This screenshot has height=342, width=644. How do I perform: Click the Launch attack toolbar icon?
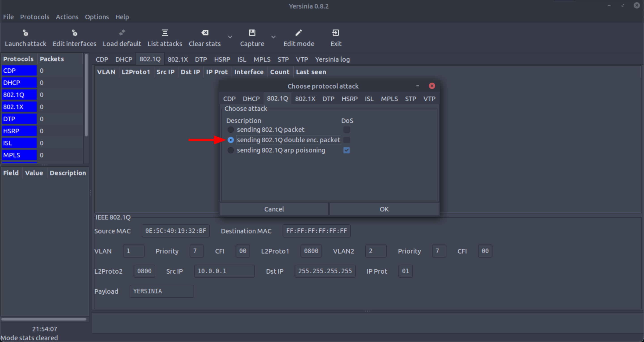[x=25, y=33]
